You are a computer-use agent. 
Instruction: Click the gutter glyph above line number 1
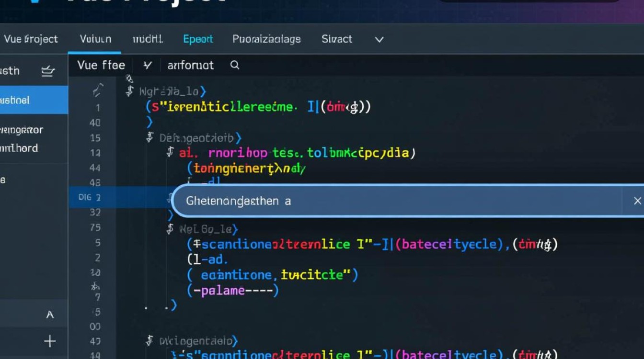(x=98, y=90)
